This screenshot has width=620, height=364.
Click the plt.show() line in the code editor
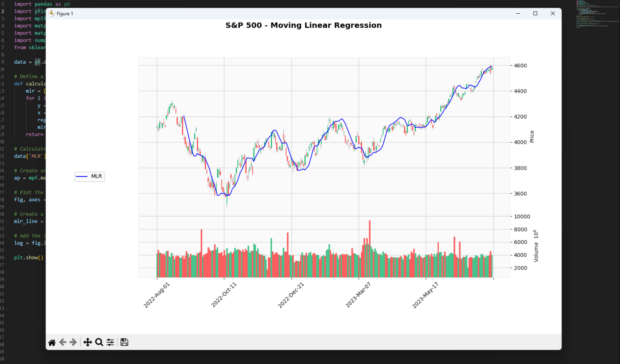tap(28, 257)
